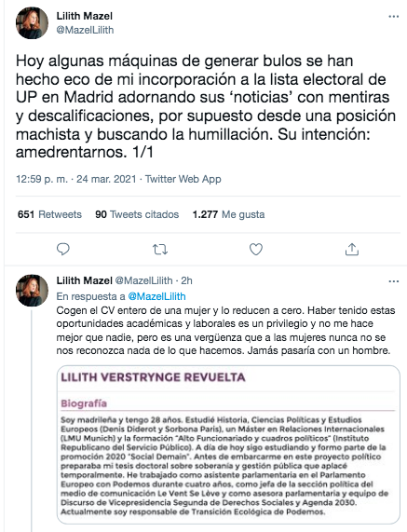Open the 651 Retweets list
The width and height of the screenshot is (407, 532).
click(x=49, y=214)
